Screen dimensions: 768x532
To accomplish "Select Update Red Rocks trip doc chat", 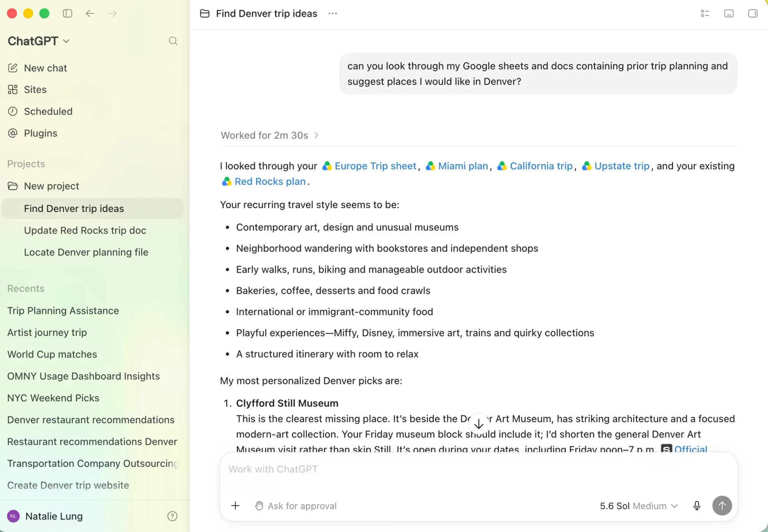I will pos(85,230).
